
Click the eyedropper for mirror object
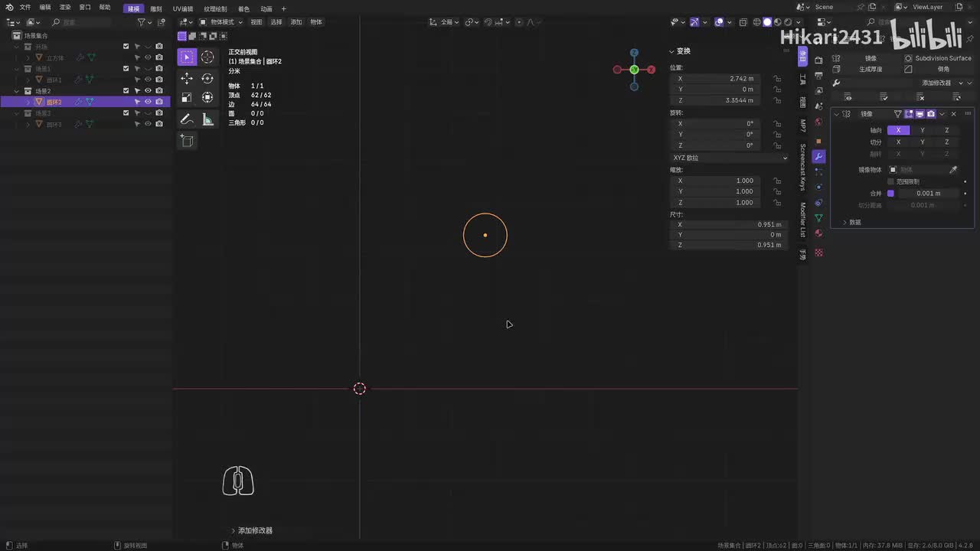coord(953,170)
